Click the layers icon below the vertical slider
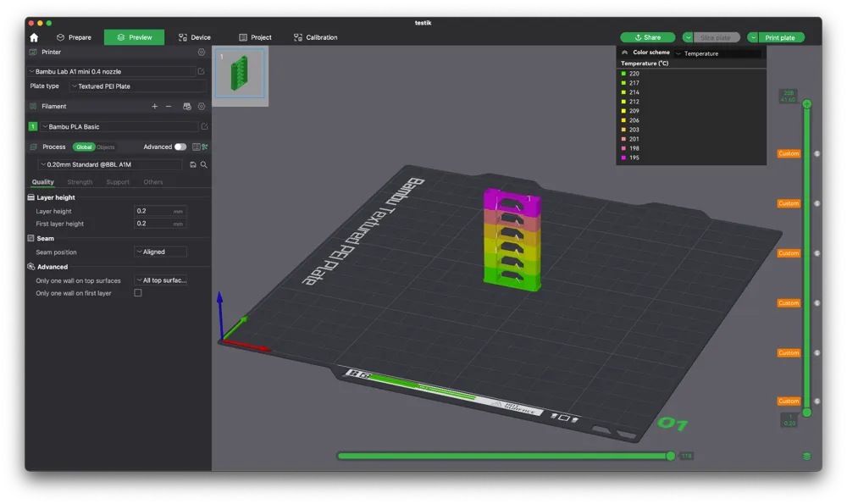Viewport: 847px width, 504px height. pyautogui.click(x=806, y=456)
